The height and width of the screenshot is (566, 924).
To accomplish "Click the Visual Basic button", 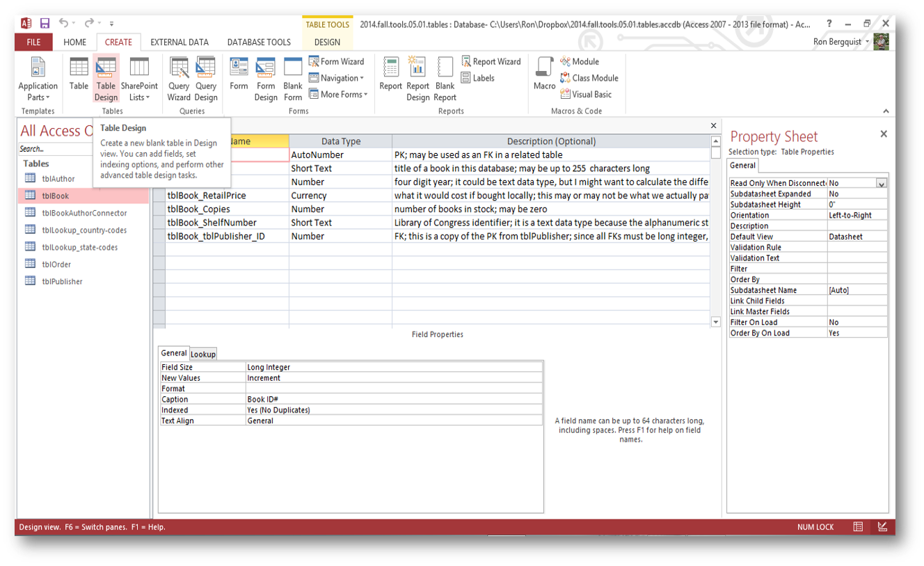I will pos(586,95).
